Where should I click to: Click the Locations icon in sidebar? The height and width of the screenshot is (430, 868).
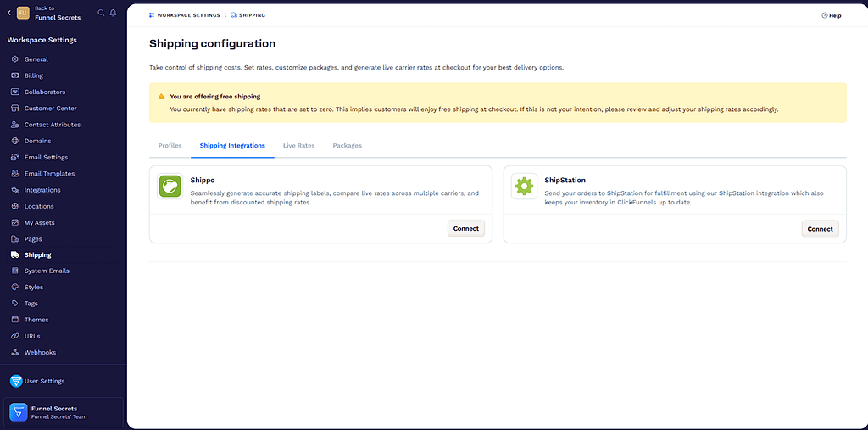pos(15,206)
